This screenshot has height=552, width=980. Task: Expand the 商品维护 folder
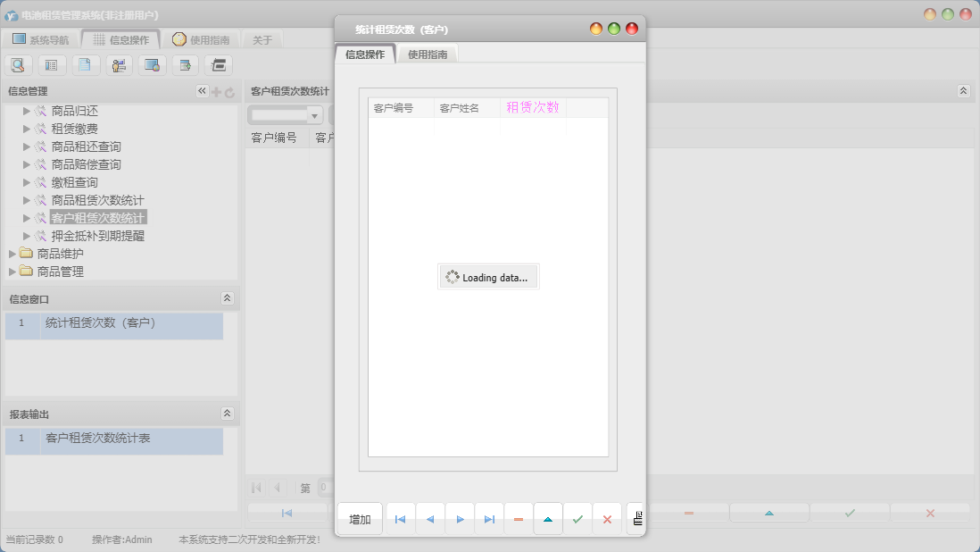pyautogui.click(x=12, y=254)
